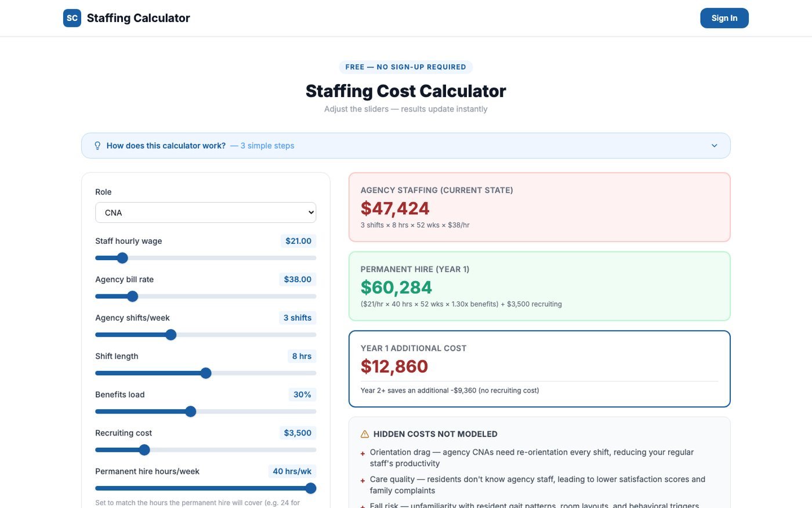Click the warning triangle beside Hidden Costs

[365, 434]
